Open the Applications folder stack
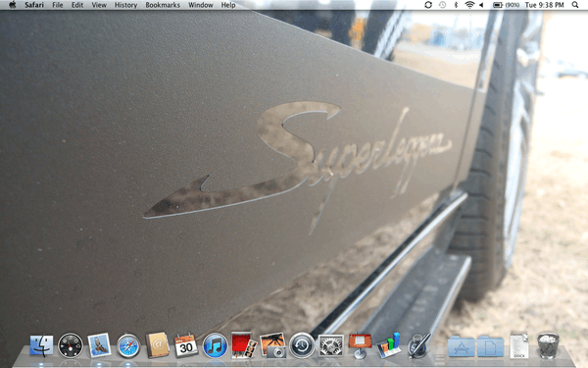 462,346
